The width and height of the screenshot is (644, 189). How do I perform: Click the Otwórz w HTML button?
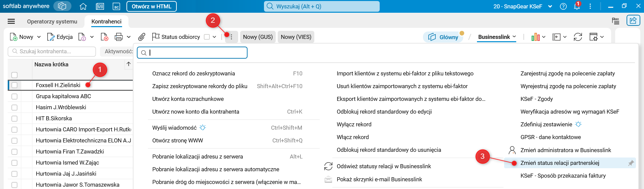pyautogui.click(x=152, y=6)
